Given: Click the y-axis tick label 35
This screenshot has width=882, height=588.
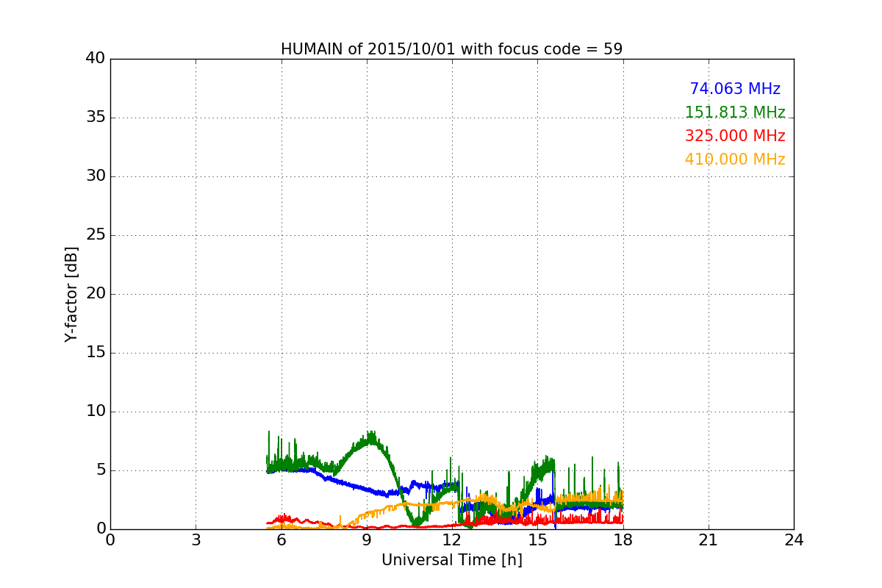Looking at the screenshot, I should point(96,118).
